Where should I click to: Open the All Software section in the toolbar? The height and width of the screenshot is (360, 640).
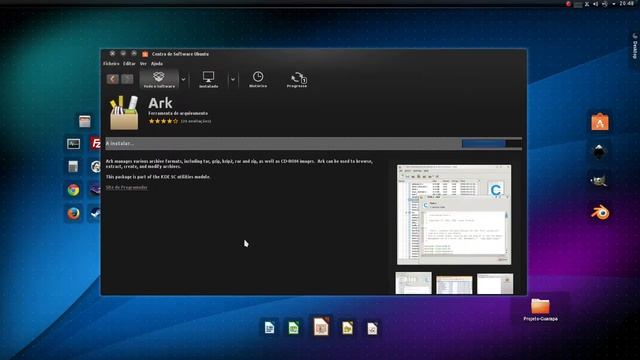tap(159, 79)
